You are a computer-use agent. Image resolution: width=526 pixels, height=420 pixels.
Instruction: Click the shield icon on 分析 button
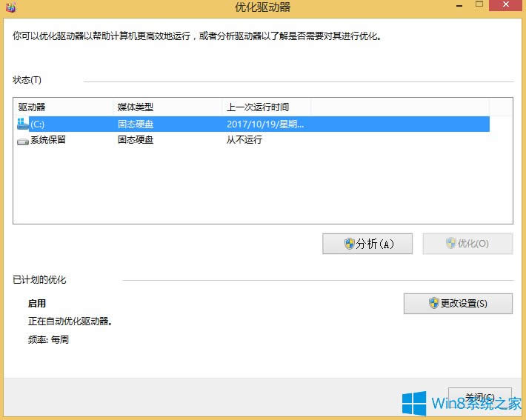click(x=349, y=244)
